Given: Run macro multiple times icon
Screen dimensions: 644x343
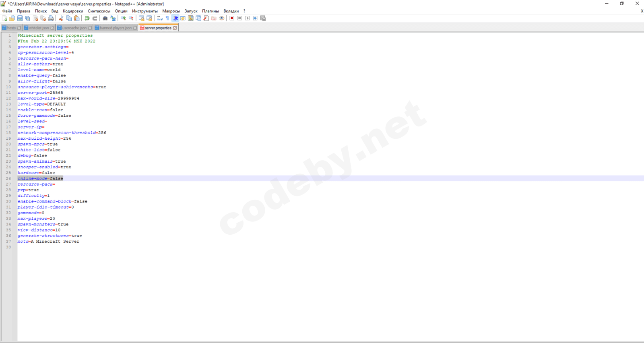Looking at the screenshot, I should [x=255, y=18].
